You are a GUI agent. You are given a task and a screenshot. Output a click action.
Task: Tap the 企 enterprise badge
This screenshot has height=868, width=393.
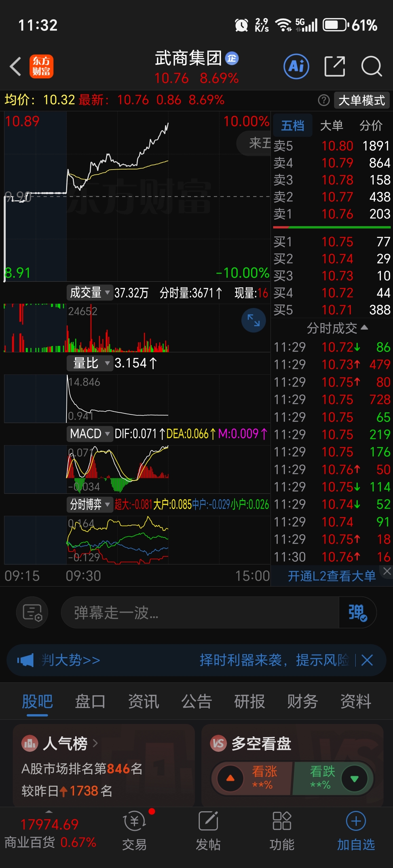pyautogui.click(x=232, y=58)
